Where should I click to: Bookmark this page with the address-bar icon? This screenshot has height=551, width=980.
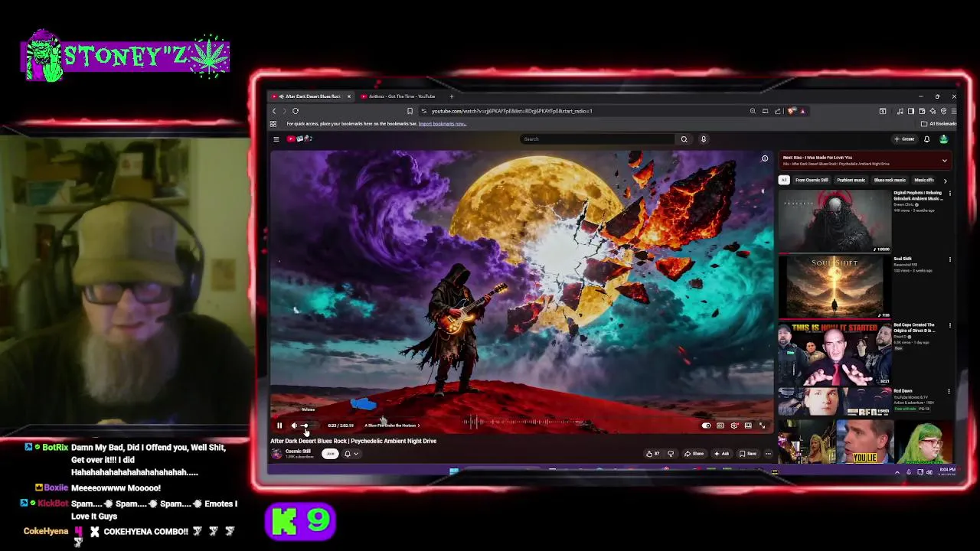[x=410, y=111]
